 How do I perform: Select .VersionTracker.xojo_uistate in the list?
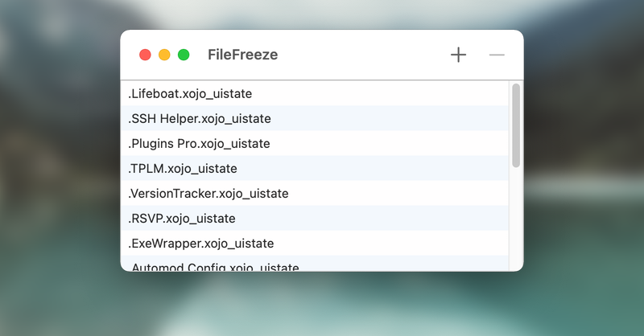[x=315, y=194]
